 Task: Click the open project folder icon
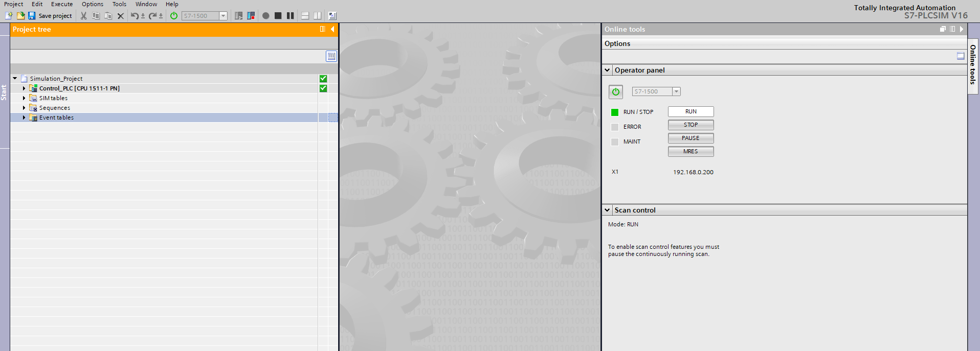20,16
